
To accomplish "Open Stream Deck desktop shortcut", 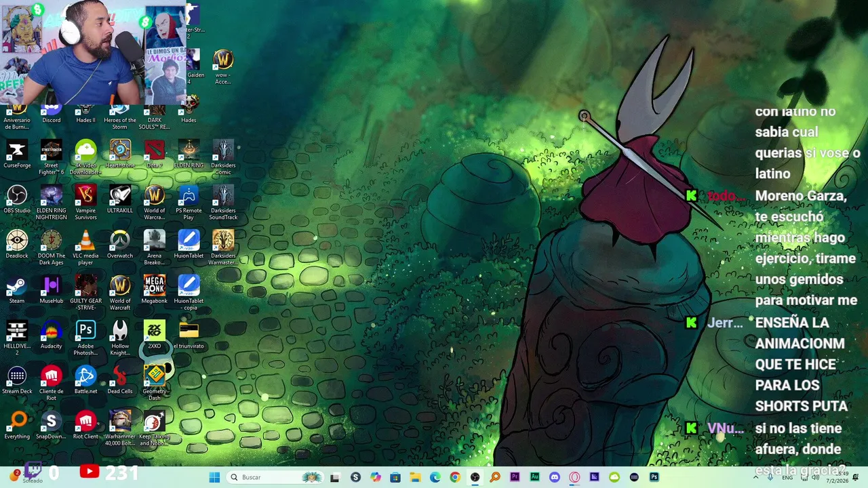I will (17, 381).
